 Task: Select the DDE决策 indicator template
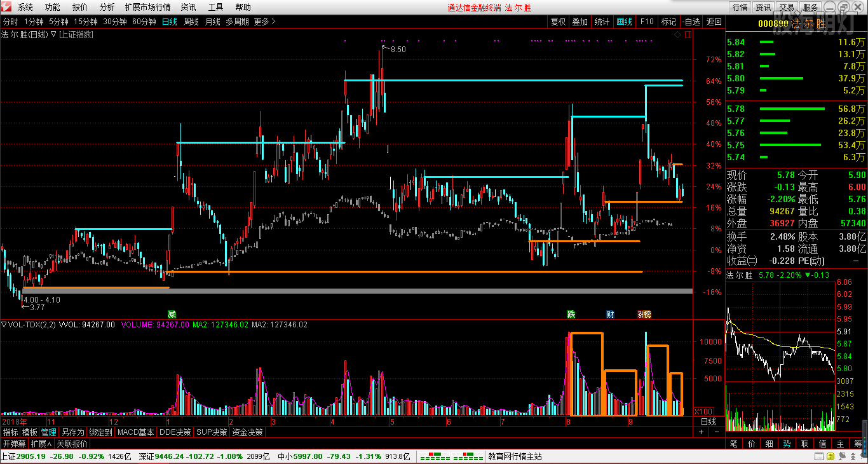(175, 432)
